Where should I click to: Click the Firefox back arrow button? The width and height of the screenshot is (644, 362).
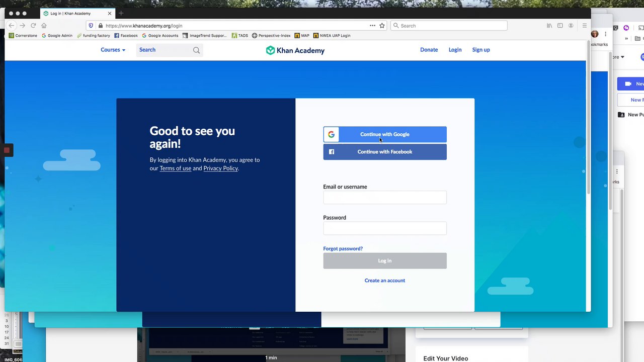(x=12, y=26)
